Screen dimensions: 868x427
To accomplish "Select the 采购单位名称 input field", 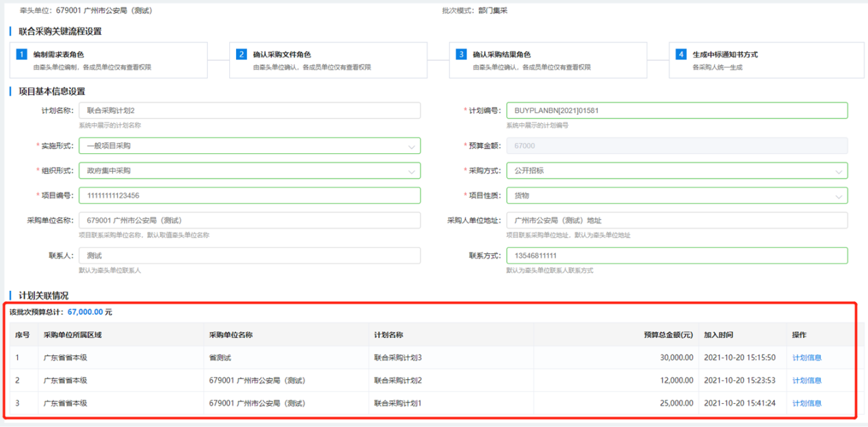I will point(249,220).
